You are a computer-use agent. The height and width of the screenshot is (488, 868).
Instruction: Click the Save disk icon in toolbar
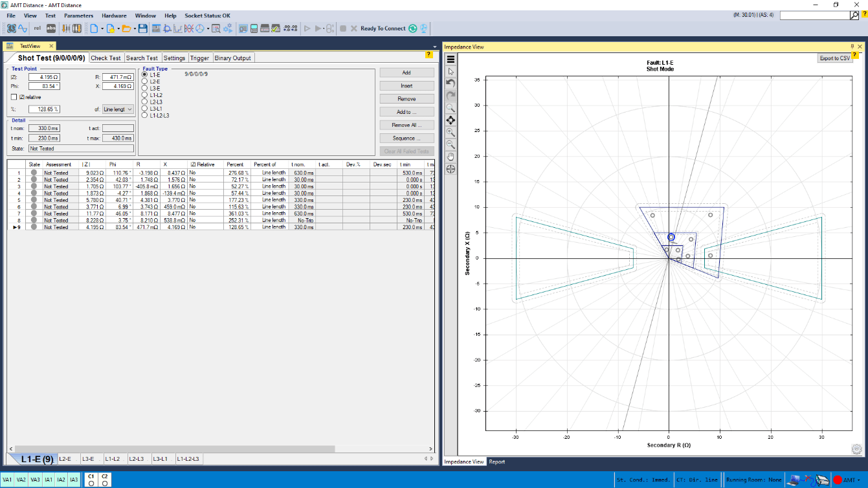click(x=142, y=28)
